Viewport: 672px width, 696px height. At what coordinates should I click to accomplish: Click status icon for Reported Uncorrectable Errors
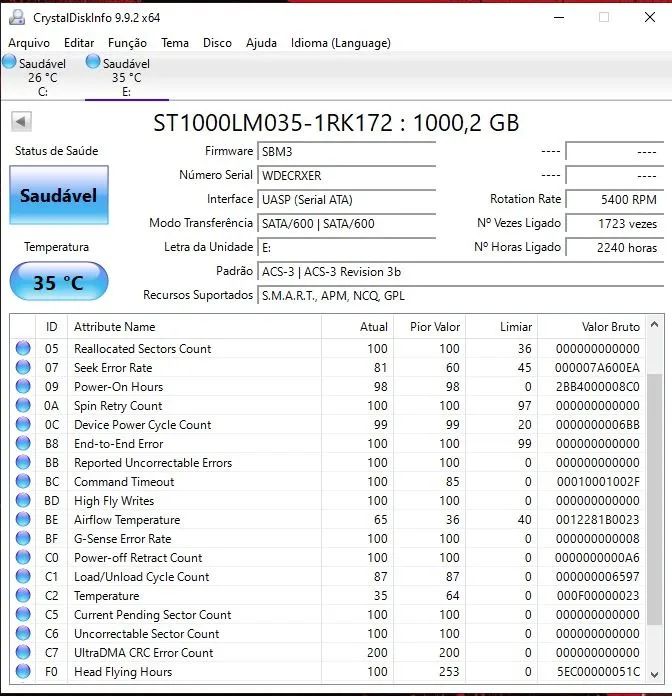23,463
